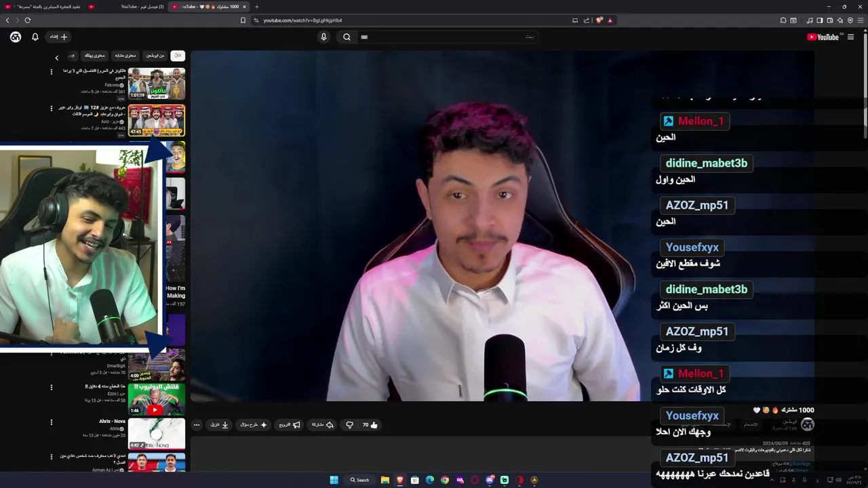Click the browser forward arrow
The height and width of the screenshot is (488, 868).
[x=18, y=20]
